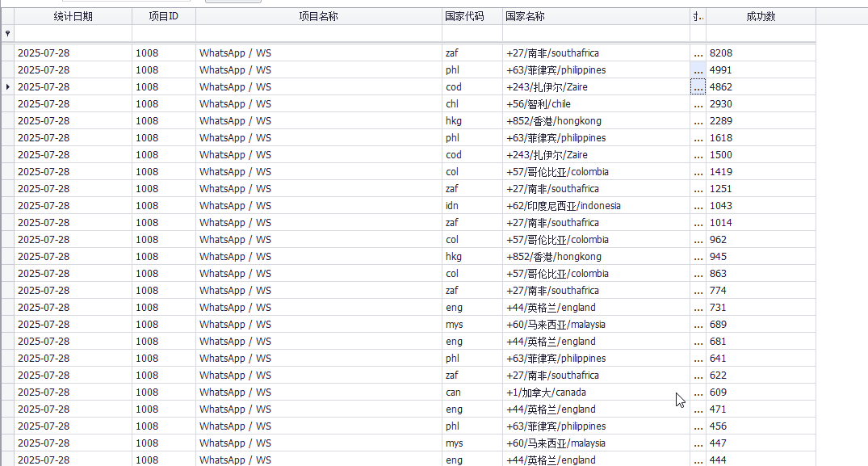Select the success count 4991 cell
Viewport: 868px width, 466px height.
(x=761, y=70)
